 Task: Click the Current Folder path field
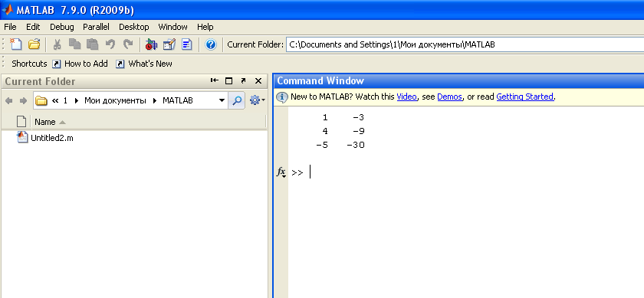[x=465, y=44]
